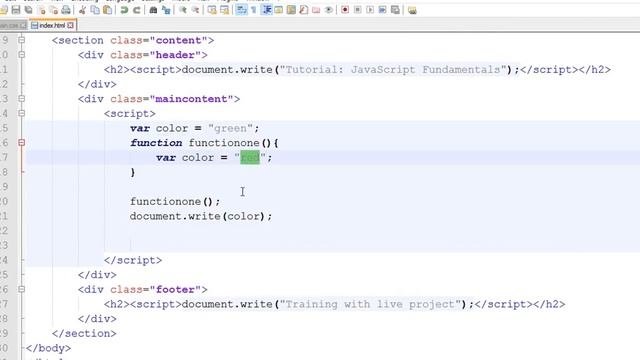Click the Save All toolbar icon
This screenshot has width=640, height=360.
click(x=28, y=10)
